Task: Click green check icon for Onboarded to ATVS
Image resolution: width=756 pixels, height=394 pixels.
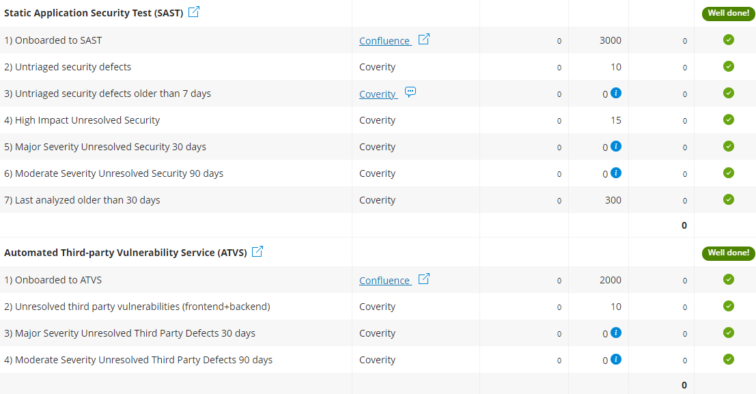Action: point(729,279)
